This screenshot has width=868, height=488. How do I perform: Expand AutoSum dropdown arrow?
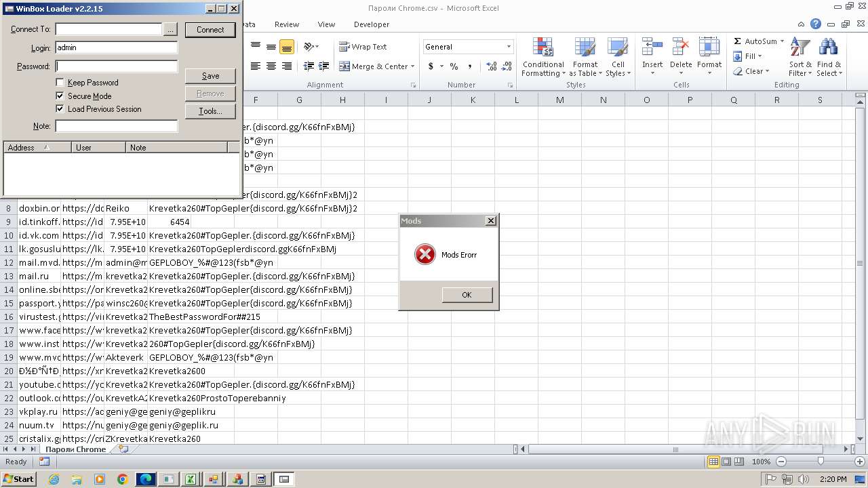[x=782, y=41]
